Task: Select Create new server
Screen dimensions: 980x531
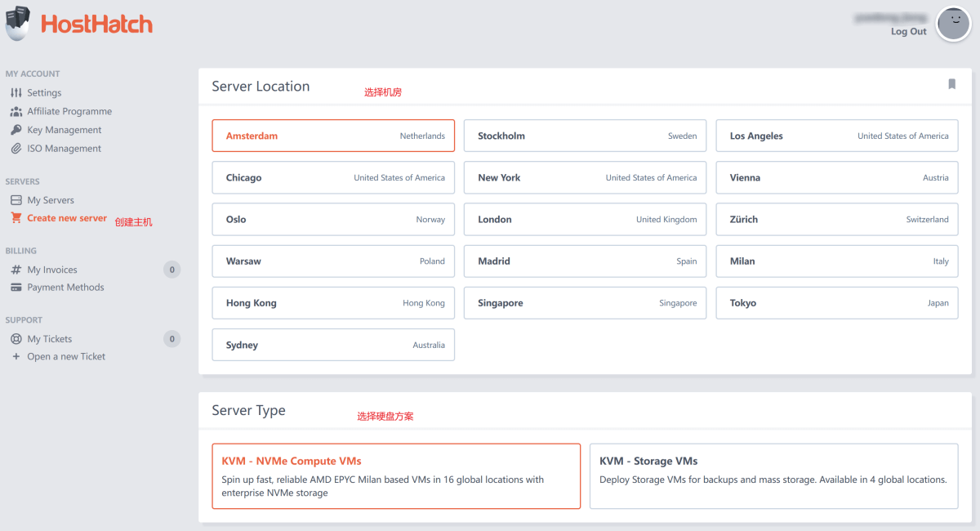Action: (67, 218)
